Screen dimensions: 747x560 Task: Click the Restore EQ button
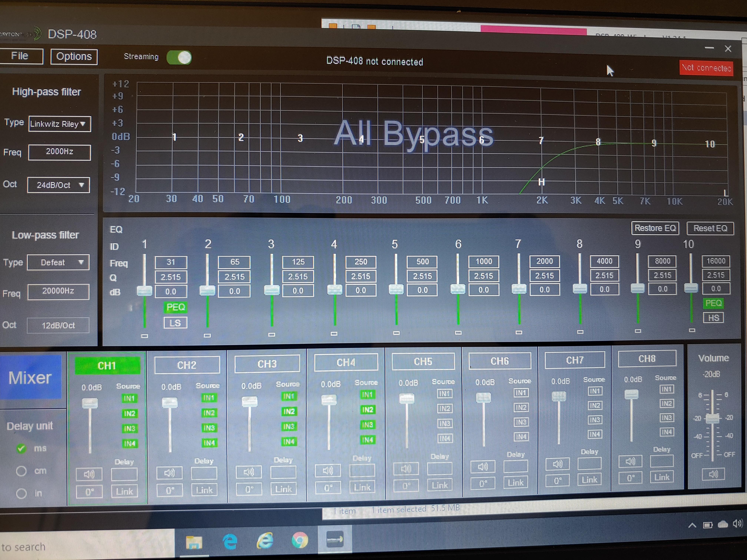tap(655, 228)
